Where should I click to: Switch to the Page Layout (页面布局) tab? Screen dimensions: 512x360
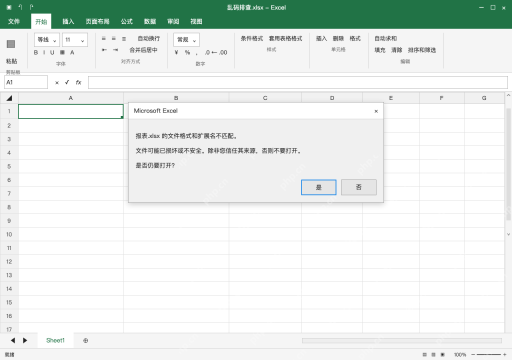coord(97,22)
